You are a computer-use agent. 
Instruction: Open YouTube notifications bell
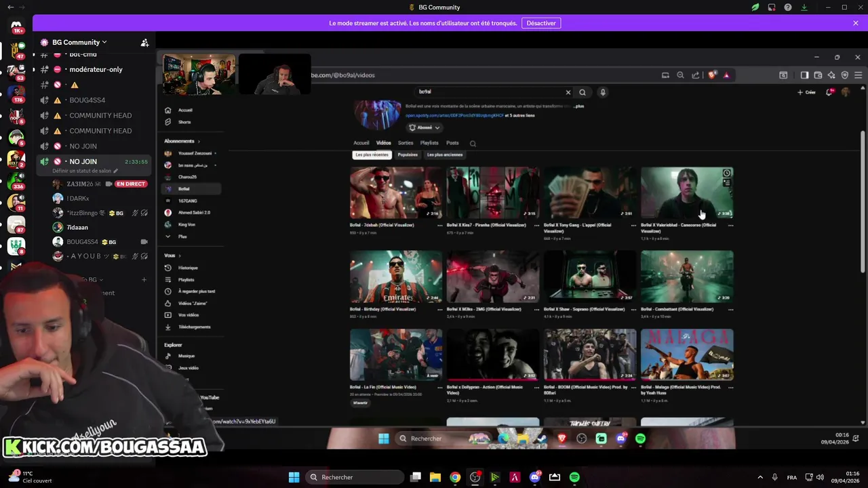point(829,92)
